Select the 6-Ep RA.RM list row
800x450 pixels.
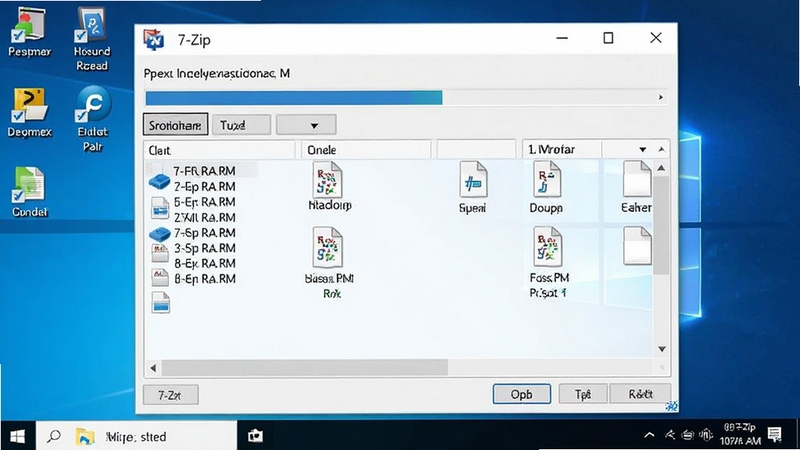pyautogui.click(x=204, y=202)
